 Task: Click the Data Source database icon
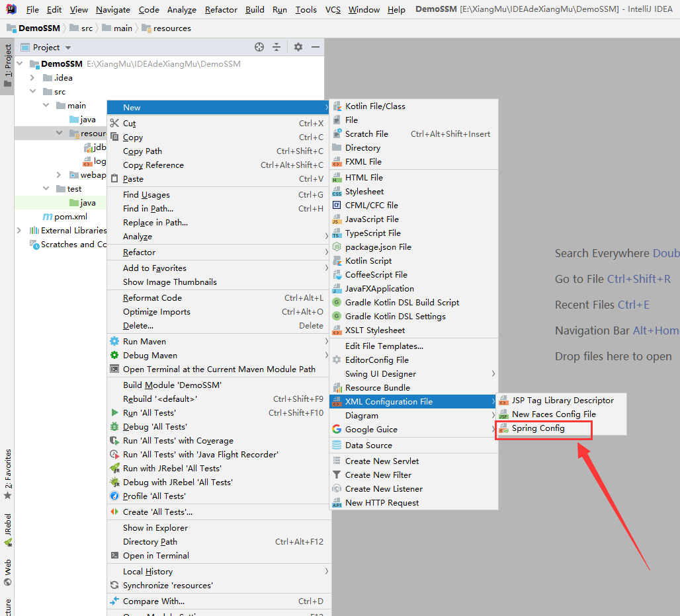pyautogui.click(x=337, y=445)
